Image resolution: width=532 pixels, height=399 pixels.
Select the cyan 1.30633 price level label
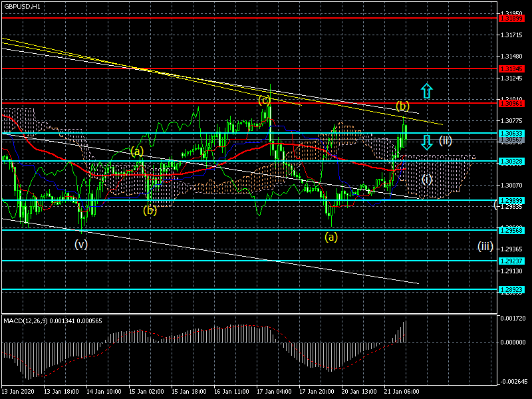[x=512, y=134]
